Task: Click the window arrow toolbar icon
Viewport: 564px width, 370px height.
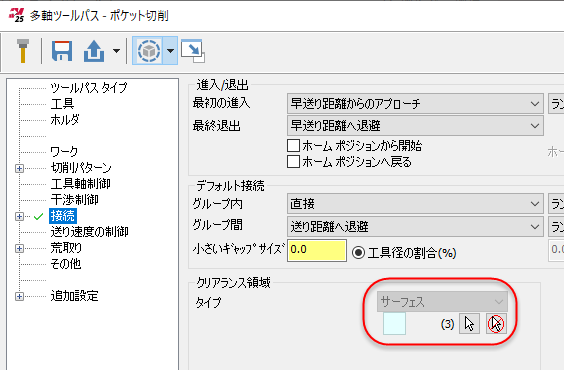Action: [x=193, y=51]
